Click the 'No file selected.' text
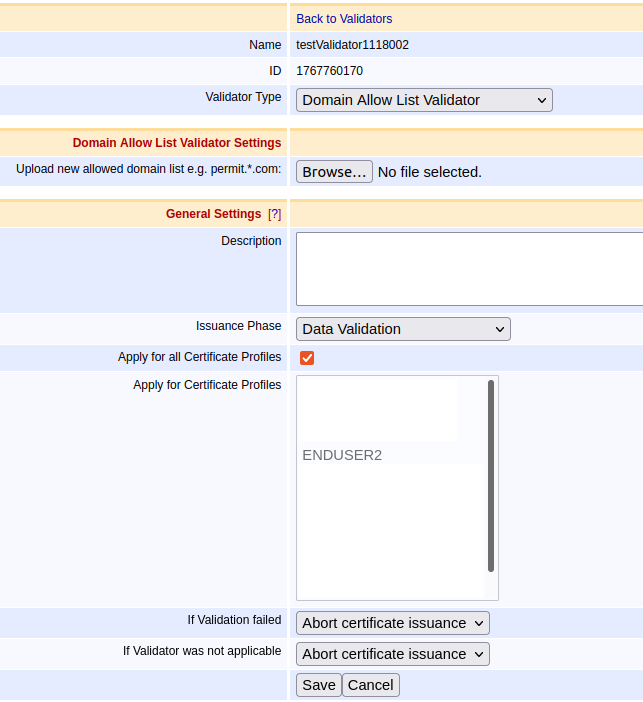 click(429, 172)
